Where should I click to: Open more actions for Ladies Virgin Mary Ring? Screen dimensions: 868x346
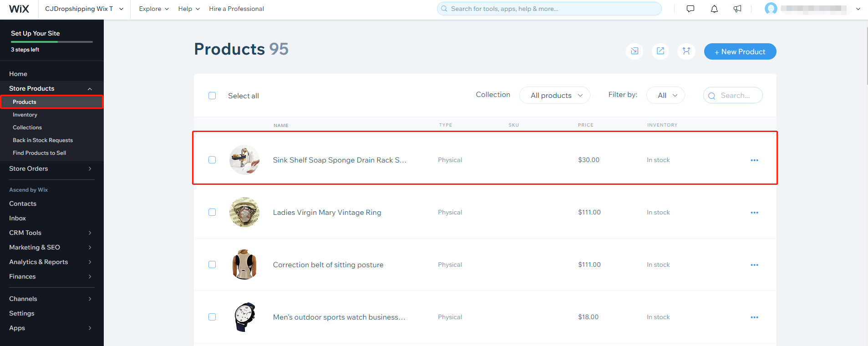click(x=754, y=213)
